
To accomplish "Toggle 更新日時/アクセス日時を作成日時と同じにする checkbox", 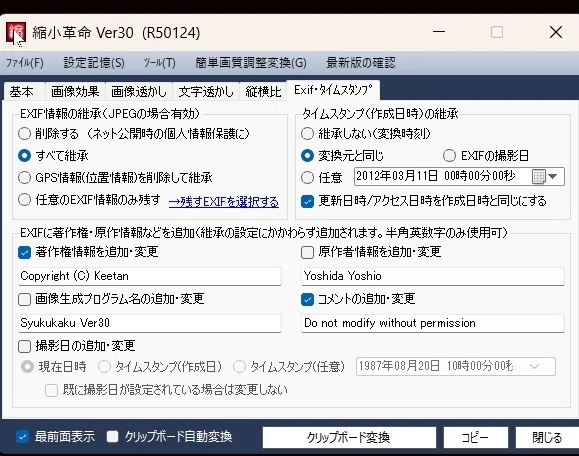I will pos(307,201).
